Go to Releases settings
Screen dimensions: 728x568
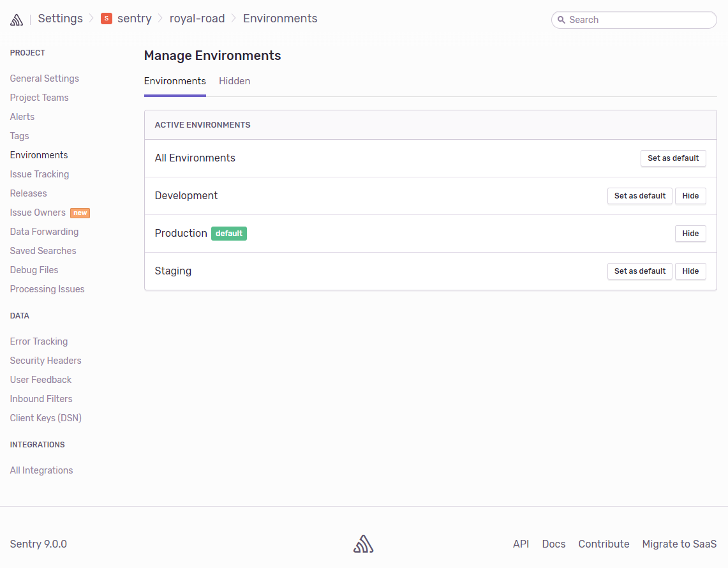click(x=28, y=193)
